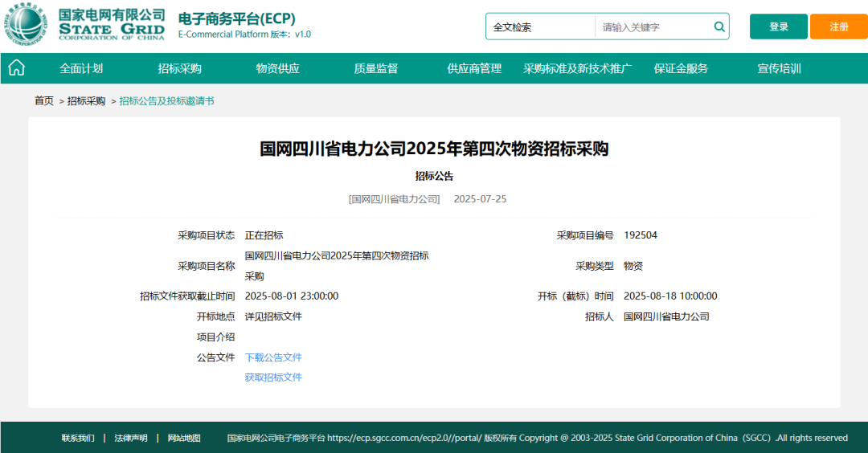Click the orange 注册 button
Viewport: 868px width, 453px height.
pos(838,27)
